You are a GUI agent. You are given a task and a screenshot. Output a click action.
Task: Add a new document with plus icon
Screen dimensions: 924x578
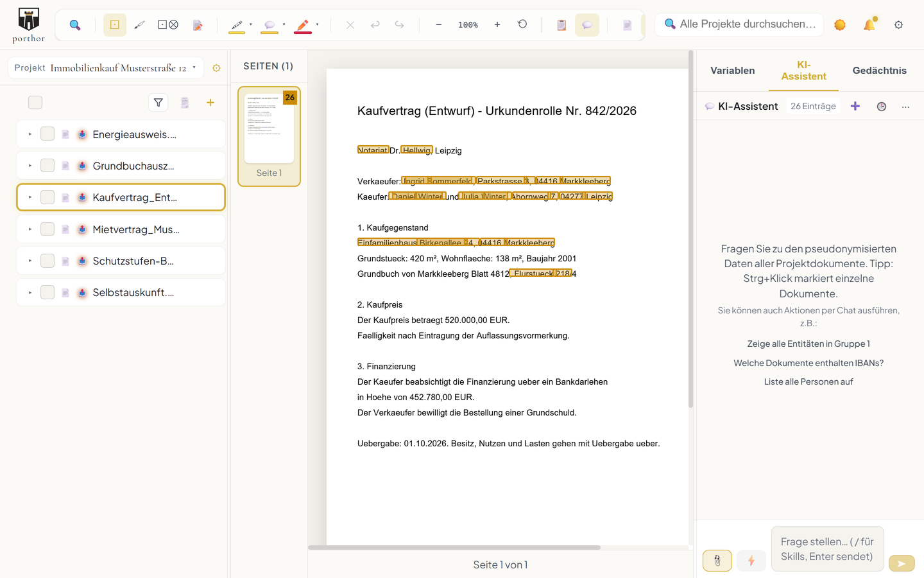click(210, 103)
